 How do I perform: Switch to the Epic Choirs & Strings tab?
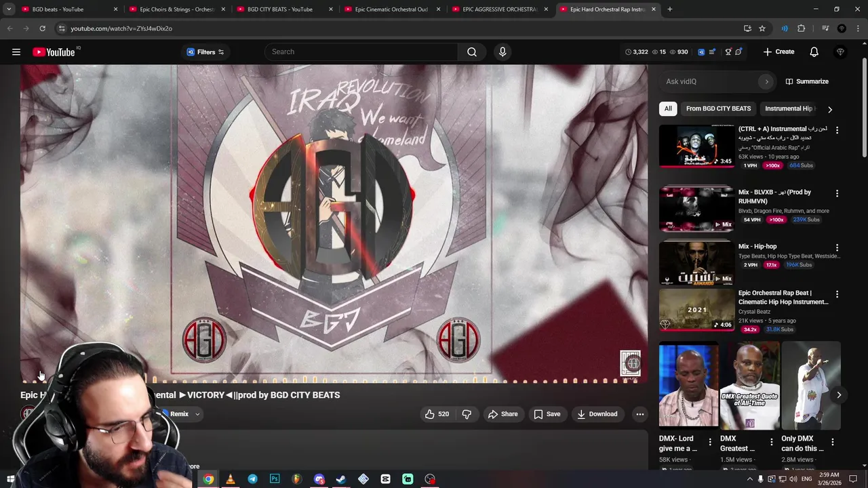[176, 9]
